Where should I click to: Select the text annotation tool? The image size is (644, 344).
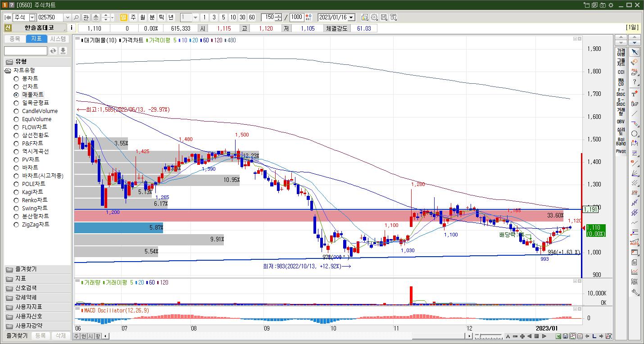tap(635, 93)
